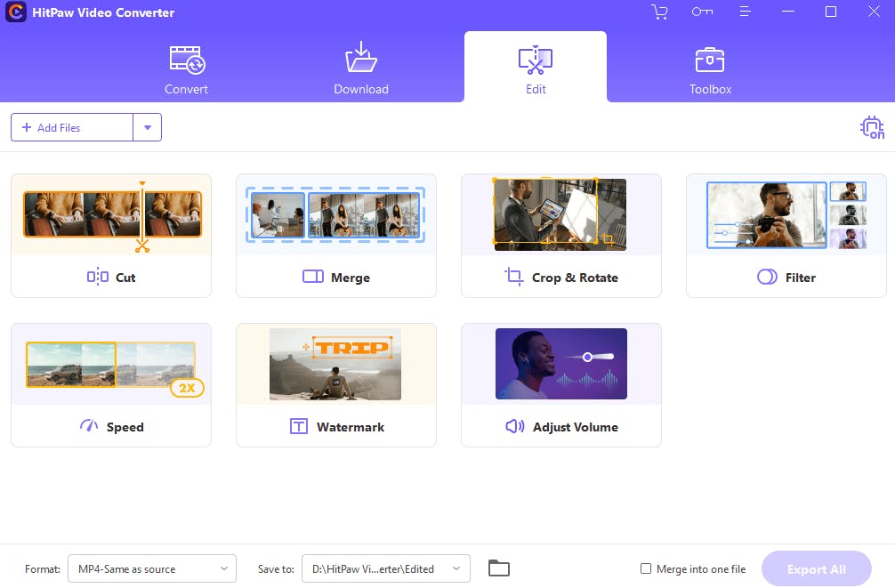Click the Speed gauge icon
Screen dimensions: 895x588
click(x=88, y=426)
